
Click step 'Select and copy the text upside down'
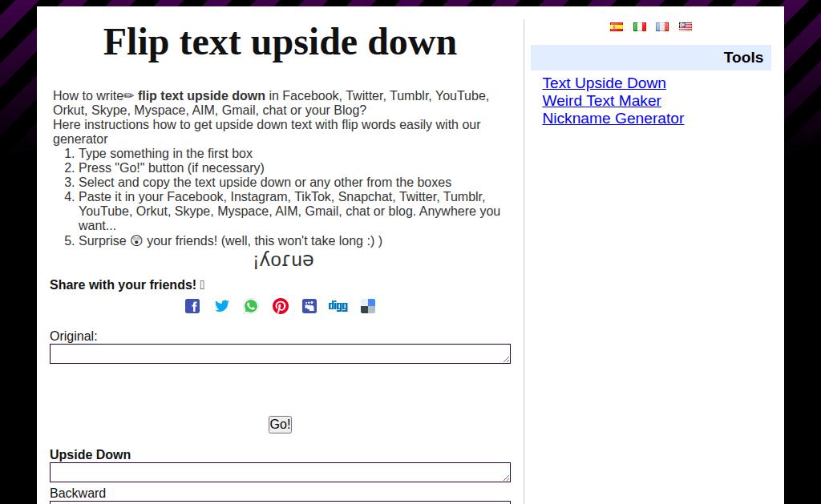pyautogui.click(x=265, y=182)
